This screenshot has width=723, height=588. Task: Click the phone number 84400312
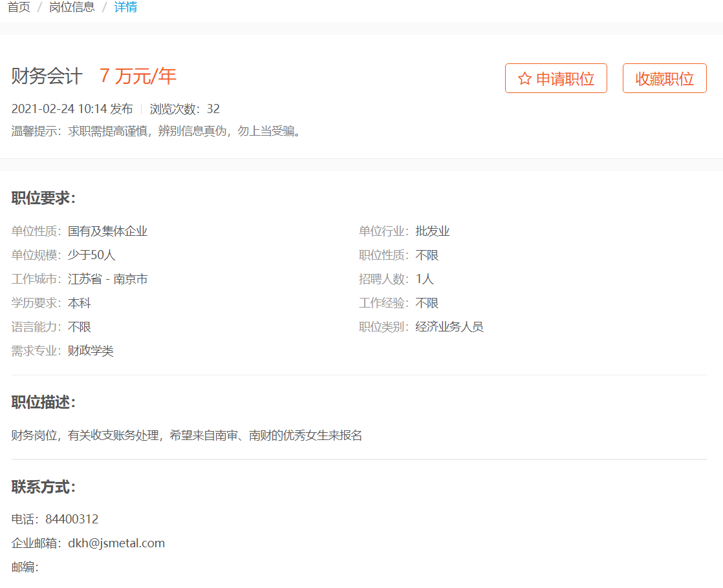click(x=72, y=520)
